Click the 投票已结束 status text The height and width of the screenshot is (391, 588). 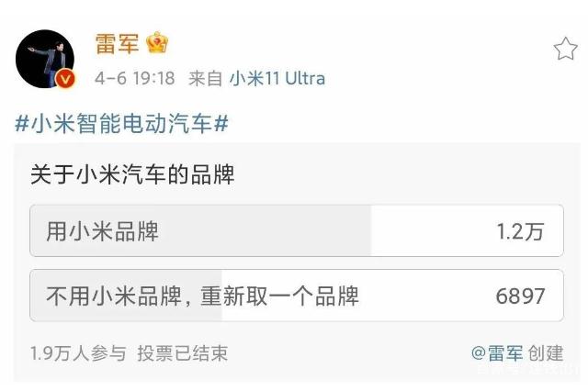[183, 353]
